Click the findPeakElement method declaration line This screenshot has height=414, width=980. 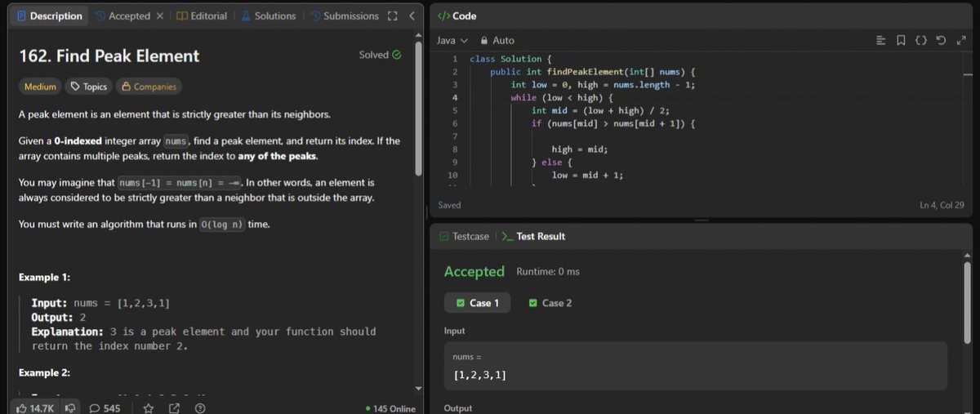(592, 72)
